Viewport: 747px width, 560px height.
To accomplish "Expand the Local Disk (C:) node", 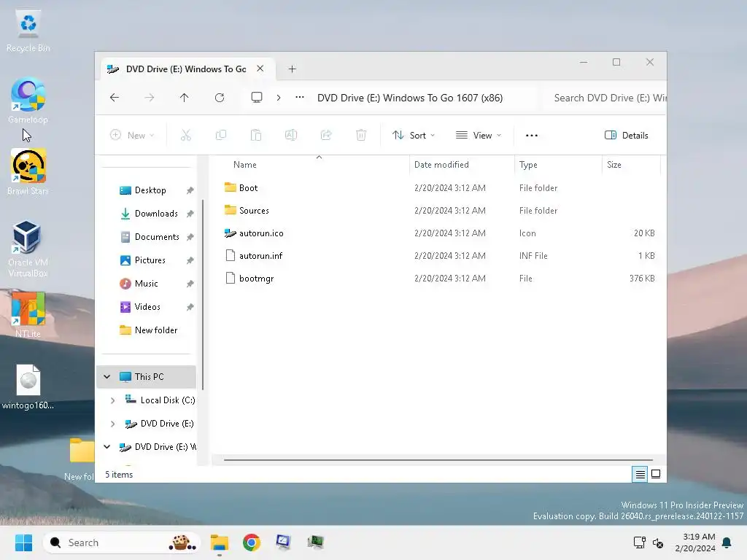I will coord(112,400).
